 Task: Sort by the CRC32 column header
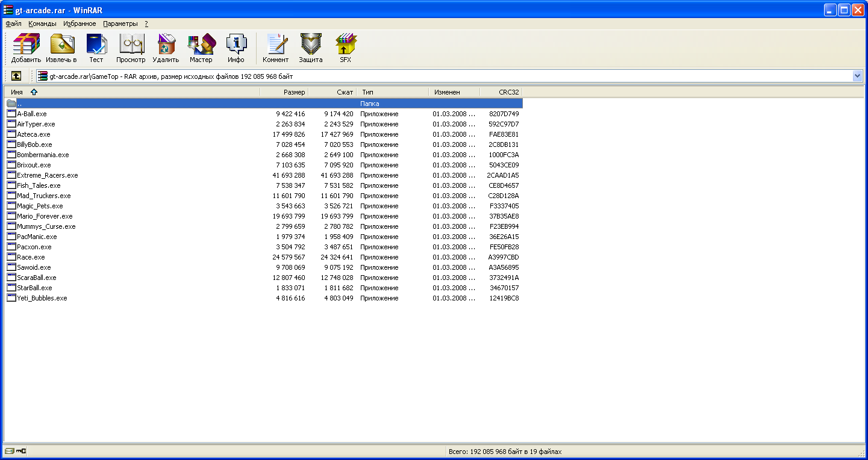(x=501, y=92)
